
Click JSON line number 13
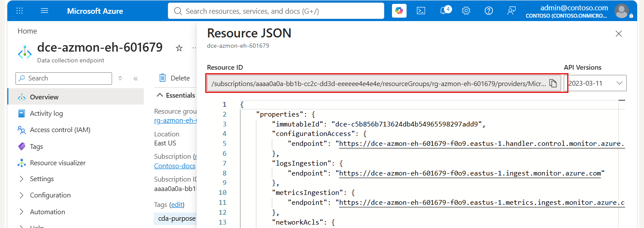(x=222, y=222)
